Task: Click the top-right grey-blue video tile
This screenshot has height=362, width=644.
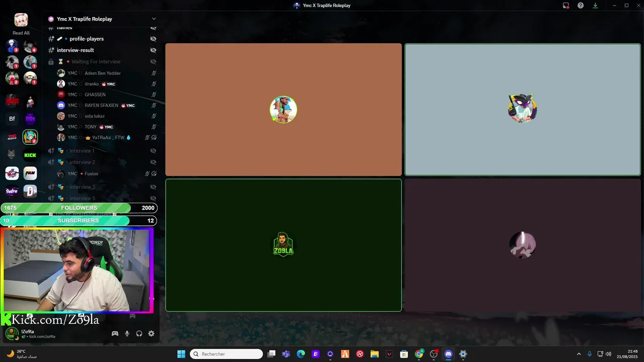Action: [x=523, y=110]
